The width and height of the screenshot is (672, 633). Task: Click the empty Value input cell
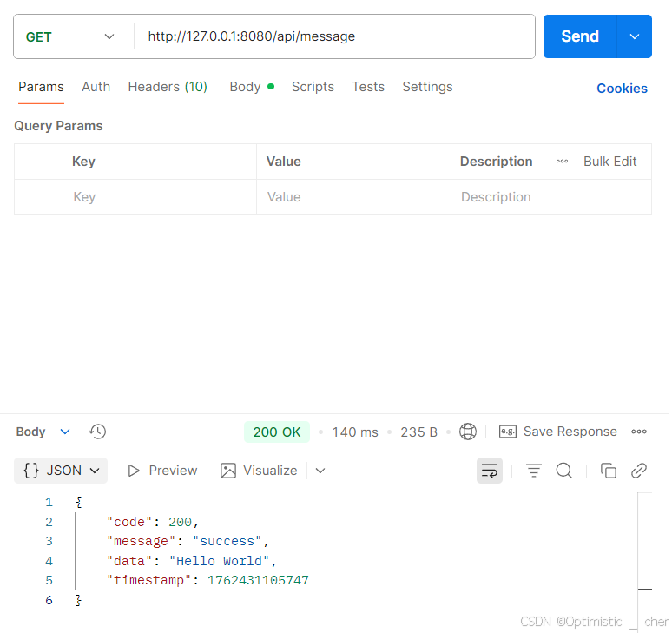pyautogui.click(x=353, y=197)
